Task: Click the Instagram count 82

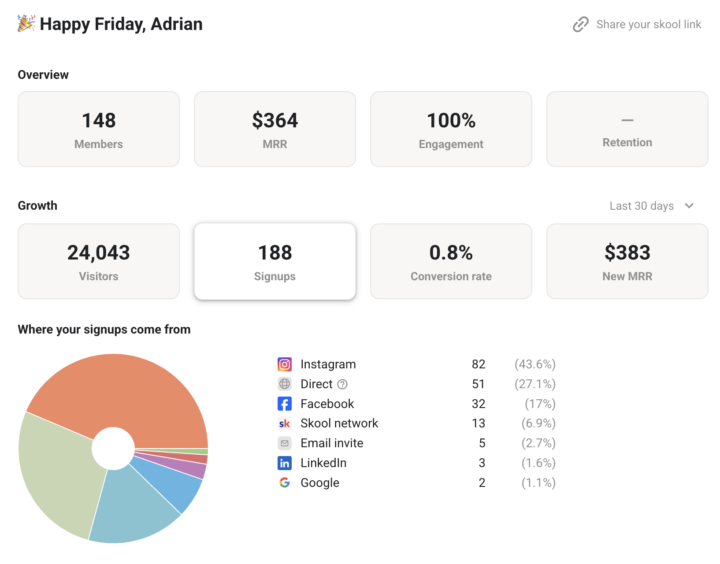Action: click(x=478, y=364)
